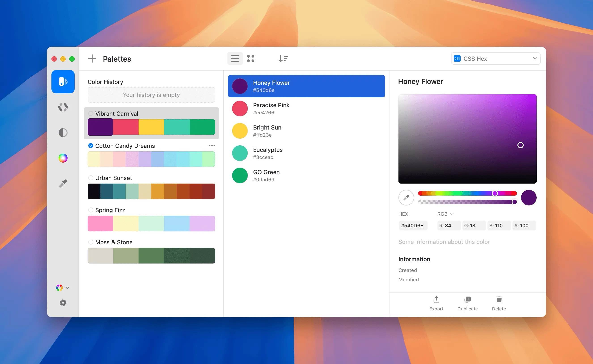
Task: Select the Moss & Stone radio button
Action: point(91,242)
